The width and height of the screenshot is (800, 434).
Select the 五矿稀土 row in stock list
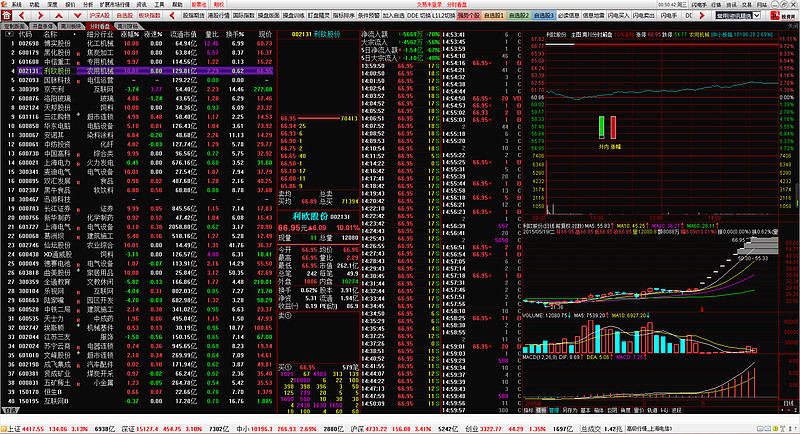(x=138, y=382)
